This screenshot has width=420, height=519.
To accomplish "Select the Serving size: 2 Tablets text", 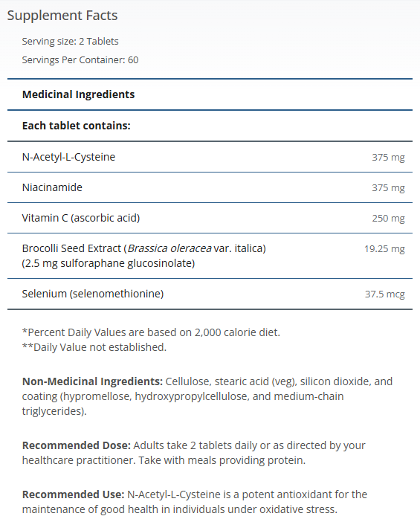I will 70,42.
